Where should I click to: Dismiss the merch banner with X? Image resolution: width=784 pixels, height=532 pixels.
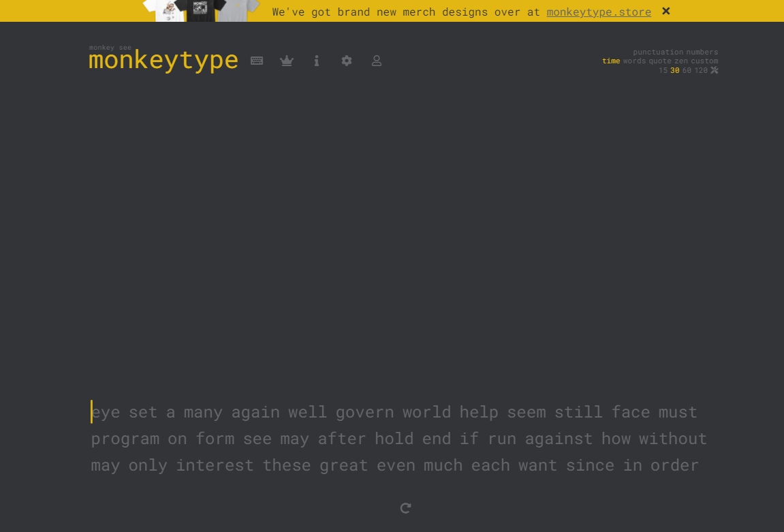[x=666, y=11]
